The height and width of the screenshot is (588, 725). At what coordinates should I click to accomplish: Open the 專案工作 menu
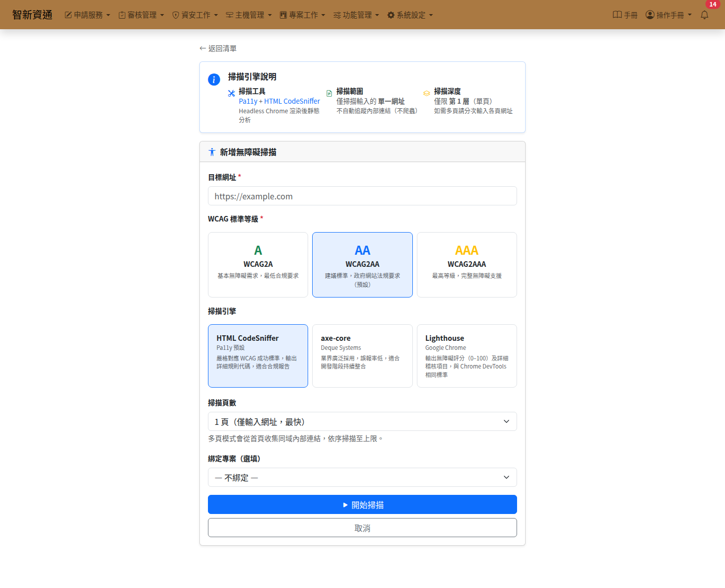303,15
